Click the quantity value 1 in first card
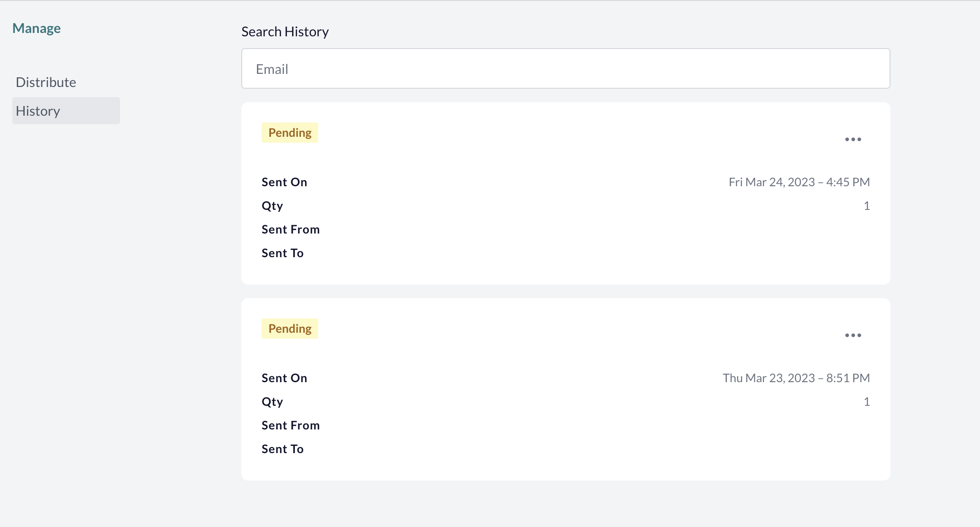The height and width of the screenshot is (527, 980). [x=867, y=206]
